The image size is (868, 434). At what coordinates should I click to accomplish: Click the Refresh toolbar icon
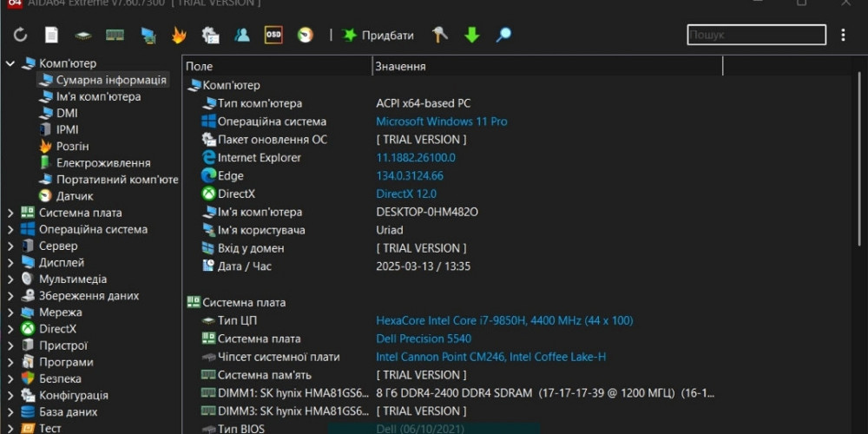click(21, 35)
